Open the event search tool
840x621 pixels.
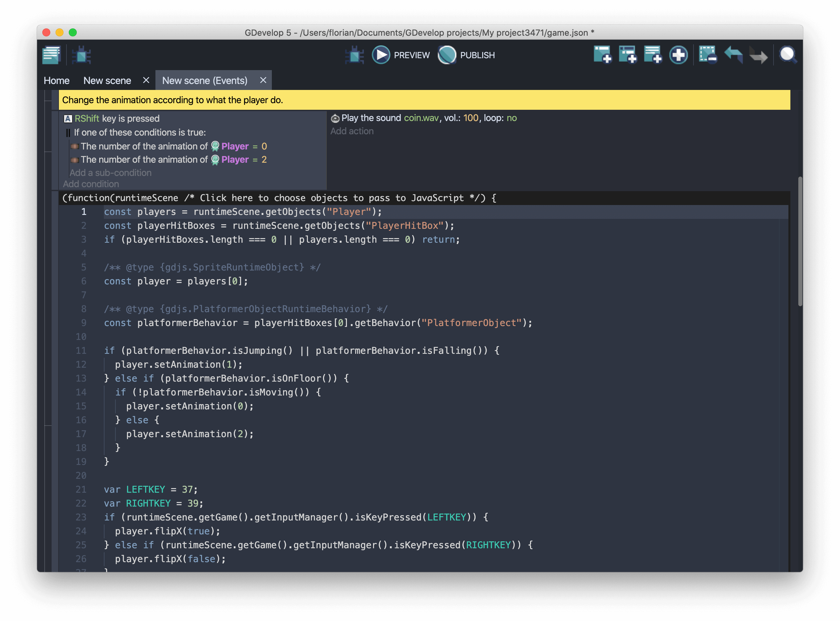tap(788, 55)
